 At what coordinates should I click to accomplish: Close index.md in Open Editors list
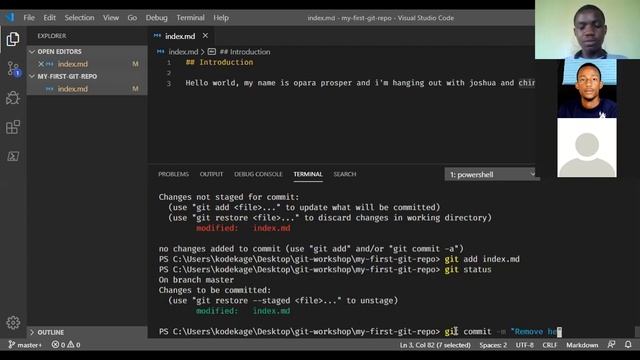tap(41, 64)
